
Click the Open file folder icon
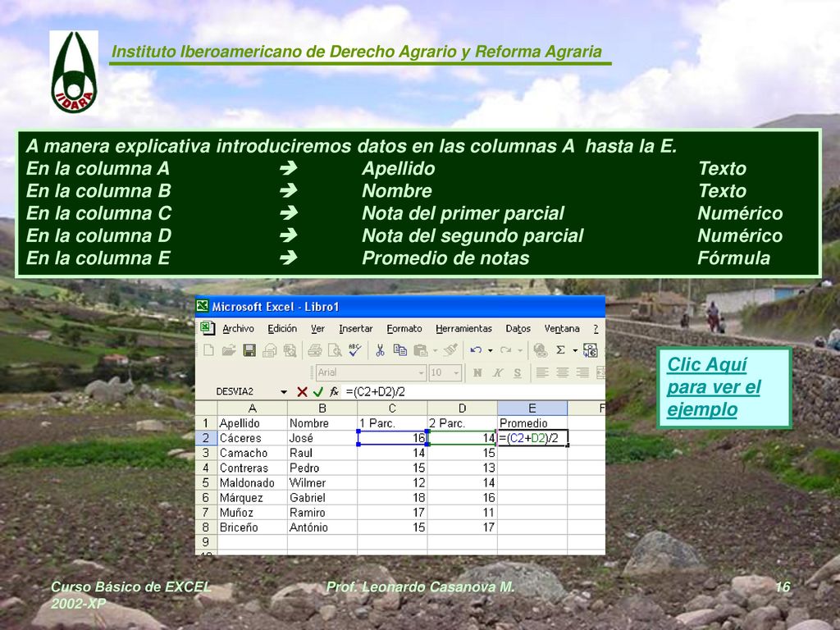click(229, 350)
